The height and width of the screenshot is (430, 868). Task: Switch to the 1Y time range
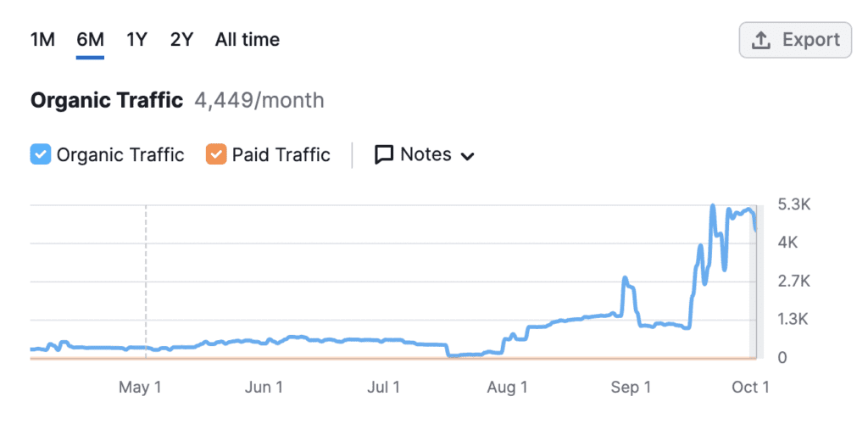click(x=136, y=40)
